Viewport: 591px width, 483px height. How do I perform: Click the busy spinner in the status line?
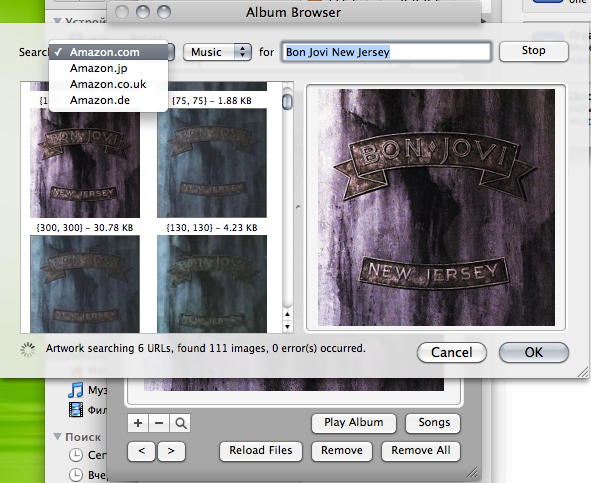click(28, 350)
